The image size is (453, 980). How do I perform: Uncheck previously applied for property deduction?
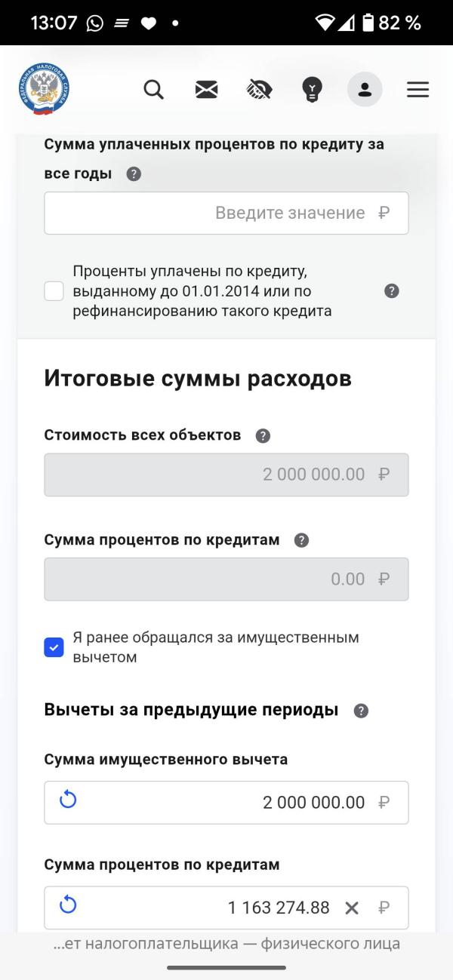point(54,647)
